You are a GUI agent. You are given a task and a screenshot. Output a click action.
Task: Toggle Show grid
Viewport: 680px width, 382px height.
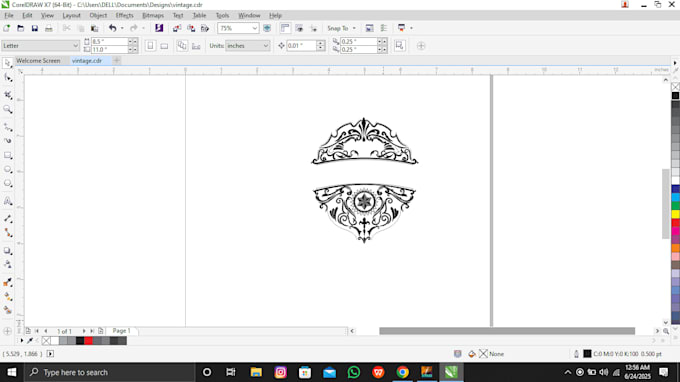tap(299, 28)
